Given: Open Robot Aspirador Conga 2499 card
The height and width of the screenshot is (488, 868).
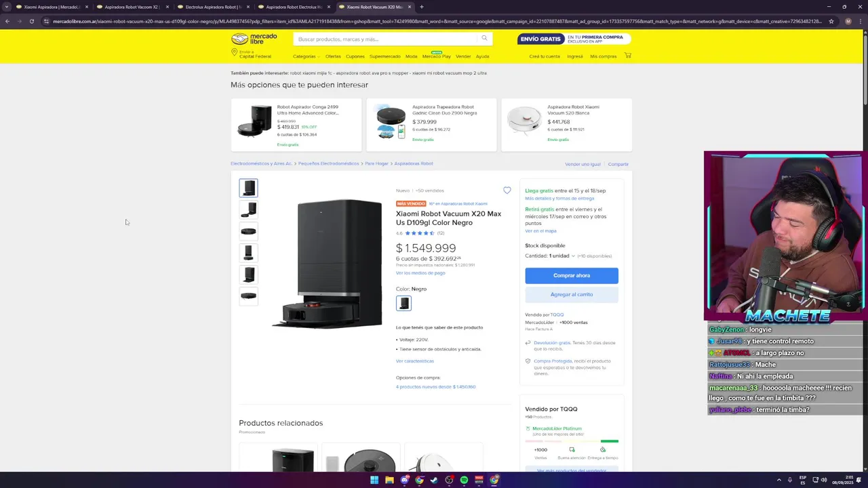Looking at the screenshot, I should [x=296, y=125].
